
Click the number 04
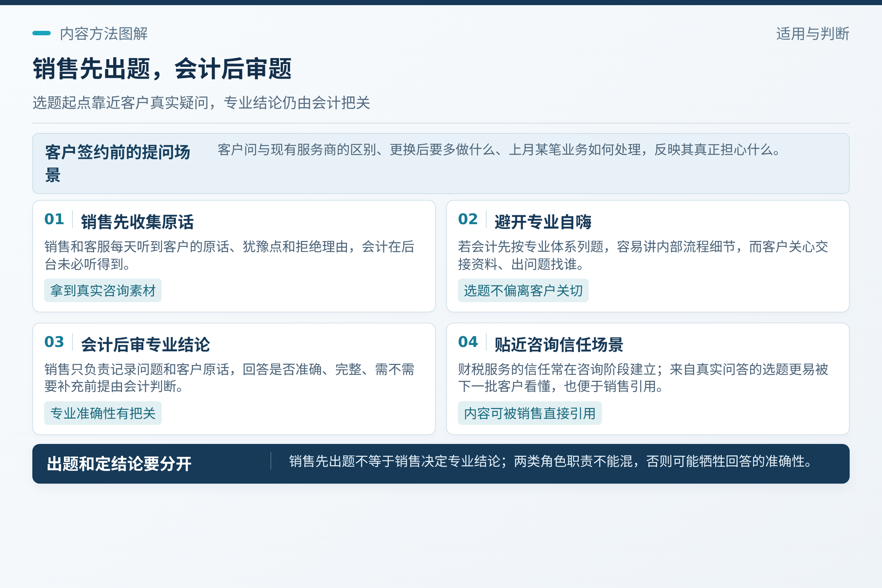pyautogui.click(x=467, y=342)
